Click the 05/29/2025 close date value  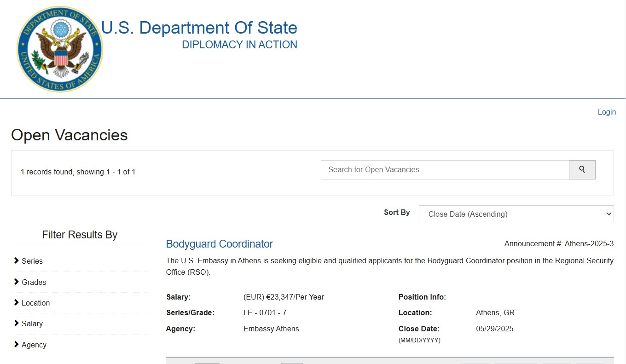click(x=494, y=329)
